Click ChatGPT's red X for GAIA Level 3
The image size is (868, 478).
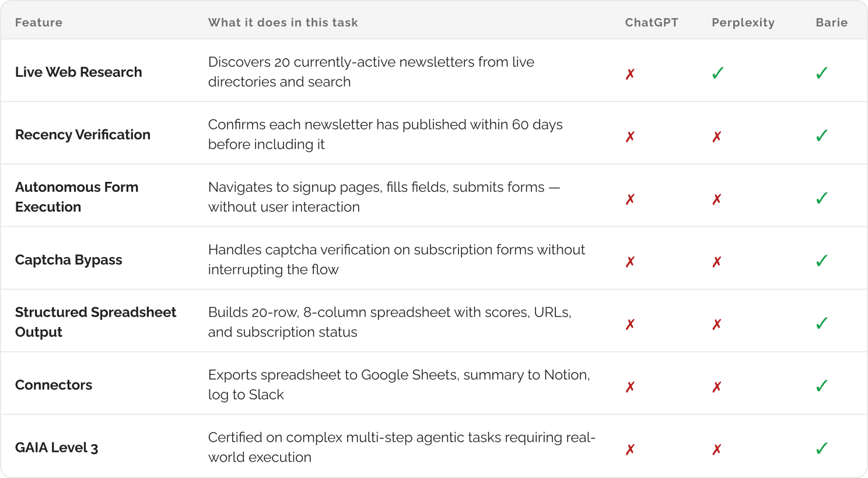click(x=630, y=450)
